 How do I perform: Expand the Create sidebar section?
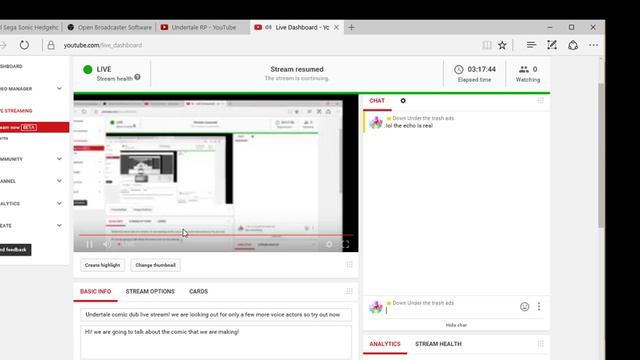coord(59,225)
